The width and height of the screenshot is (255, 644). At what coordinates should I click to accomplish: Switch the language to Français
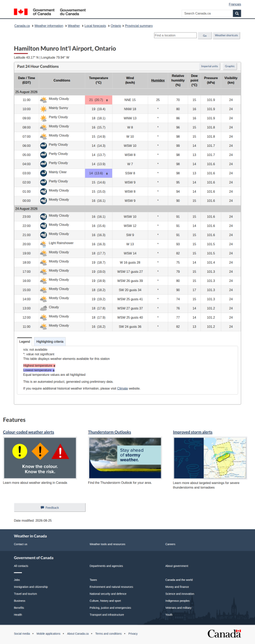coord(235,4)
